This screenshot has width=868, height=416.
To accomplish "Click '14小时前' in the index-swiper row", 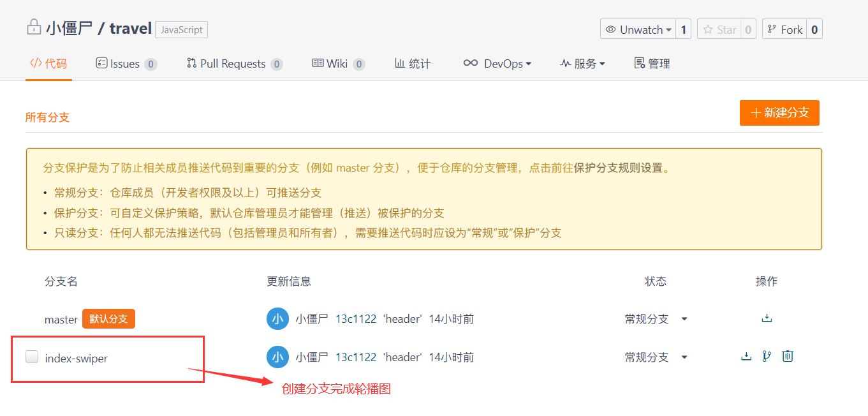I will point(451,357).
